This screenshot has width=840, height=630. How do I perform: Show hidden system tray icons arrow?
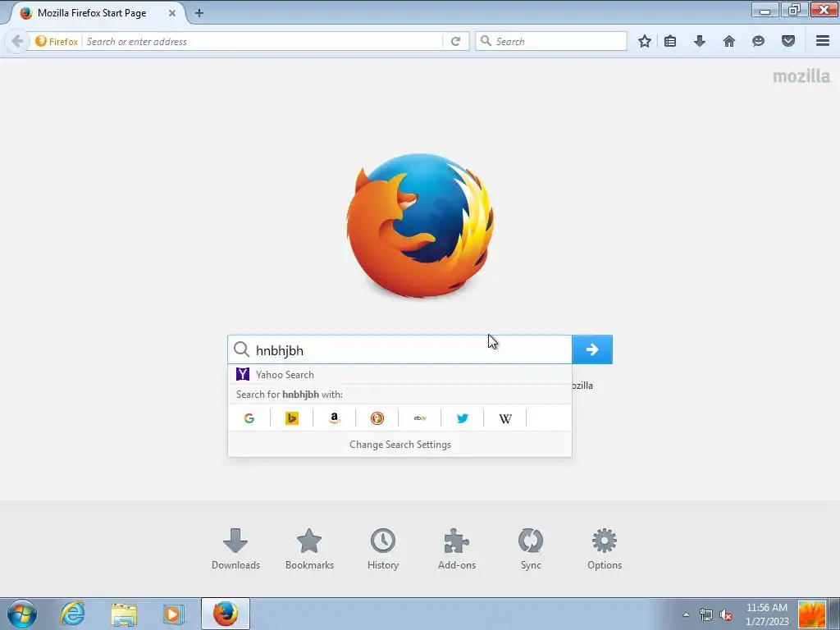coord(686,614)
